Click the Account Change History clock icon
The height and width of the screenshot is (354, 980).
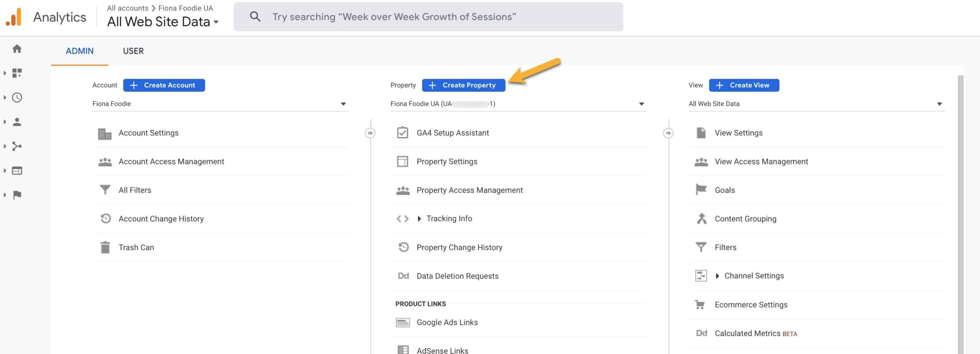coord(105,218)
